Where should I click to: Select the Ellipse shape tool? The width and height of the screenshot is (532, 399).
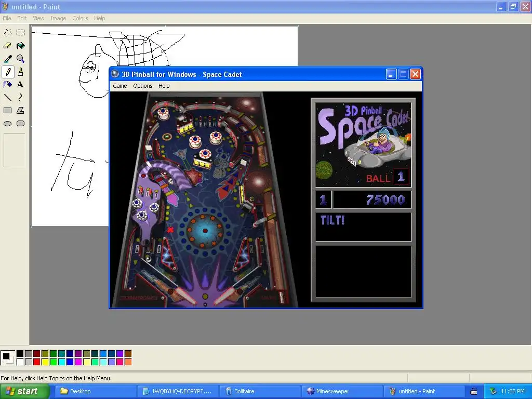7,124
